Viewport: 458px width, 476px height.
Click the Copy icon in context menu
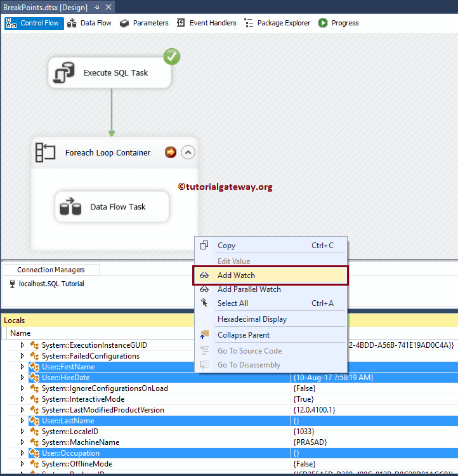(204, 245)
